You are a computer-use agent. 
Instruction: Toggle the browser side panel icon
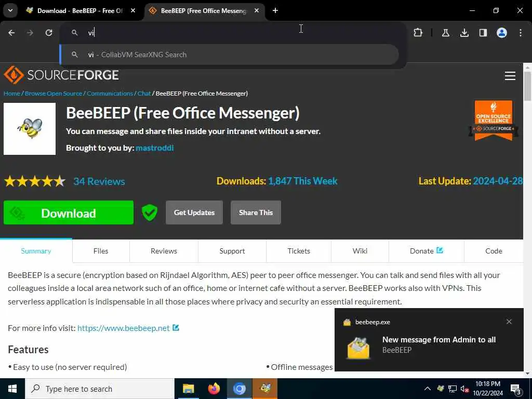click(483, 33)
